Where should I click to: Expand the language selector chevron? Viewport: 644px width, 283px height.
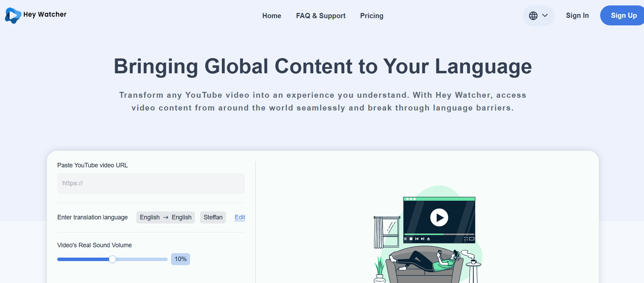545,16
